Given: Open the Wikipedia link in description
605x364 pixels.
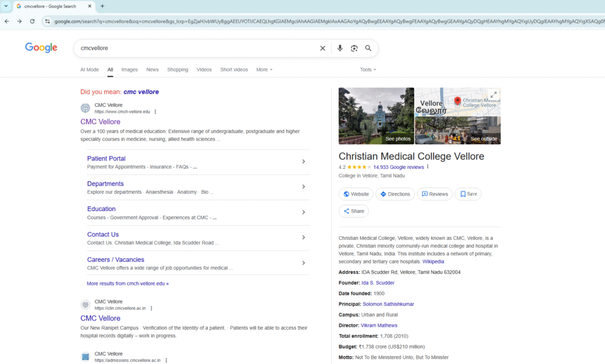Looking at the screenshot, I should [x=433, y=262].
